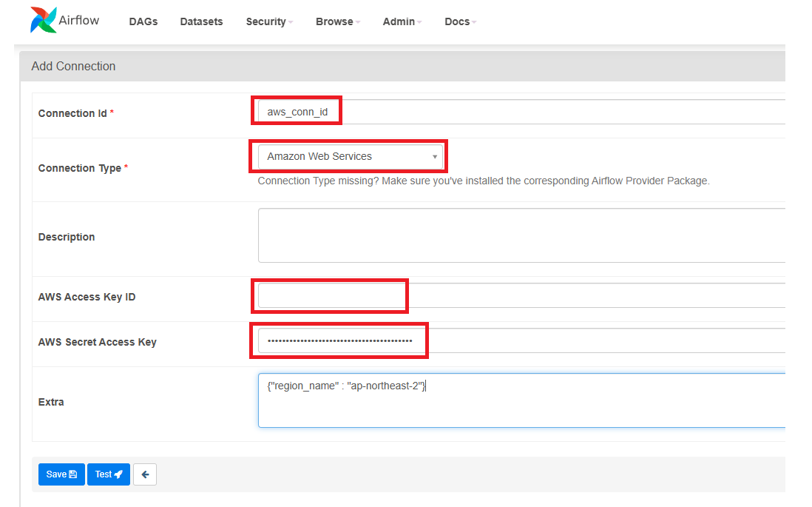Click the Connection Id field label
This screenshot has width=812, height=507.
72,113
